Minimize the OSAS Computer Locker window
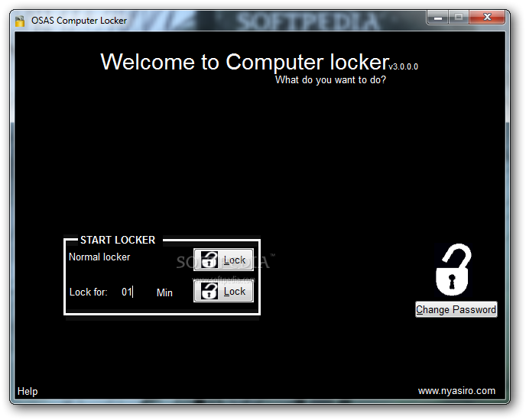This screenshot has height=420, width=526. [438, 18]
